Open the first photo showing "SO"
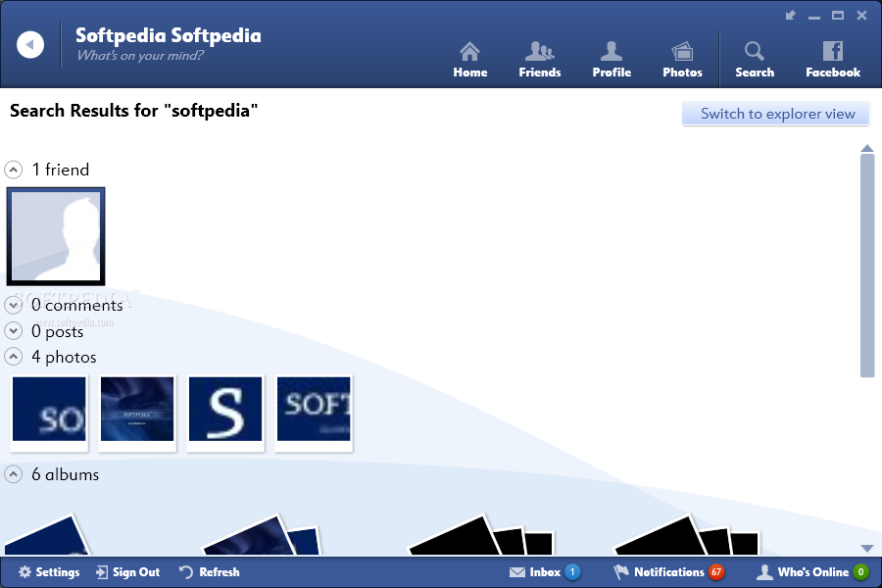The image size is (882, 588). pyautogui.click(x=49, y=413)
